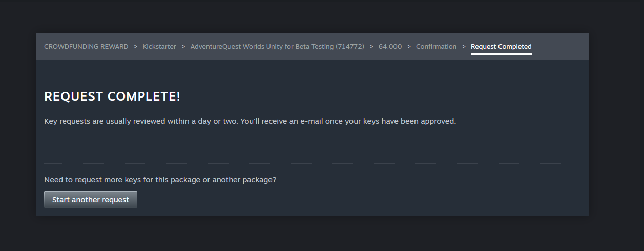Click the package ID 714772 in the breadcrumb
Viewport: 644px width, 251px height.
(350, 47)
